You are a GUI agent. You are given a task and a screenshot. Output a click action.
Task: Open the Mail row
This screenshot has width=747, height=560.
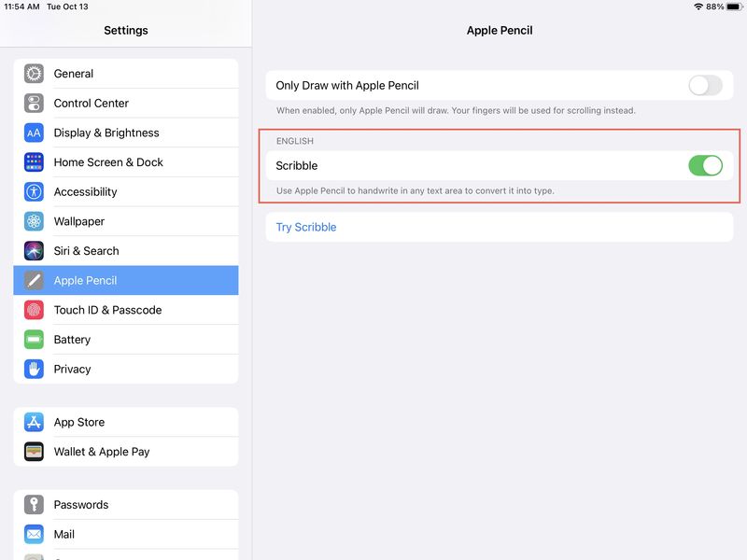tap(126, 534)
